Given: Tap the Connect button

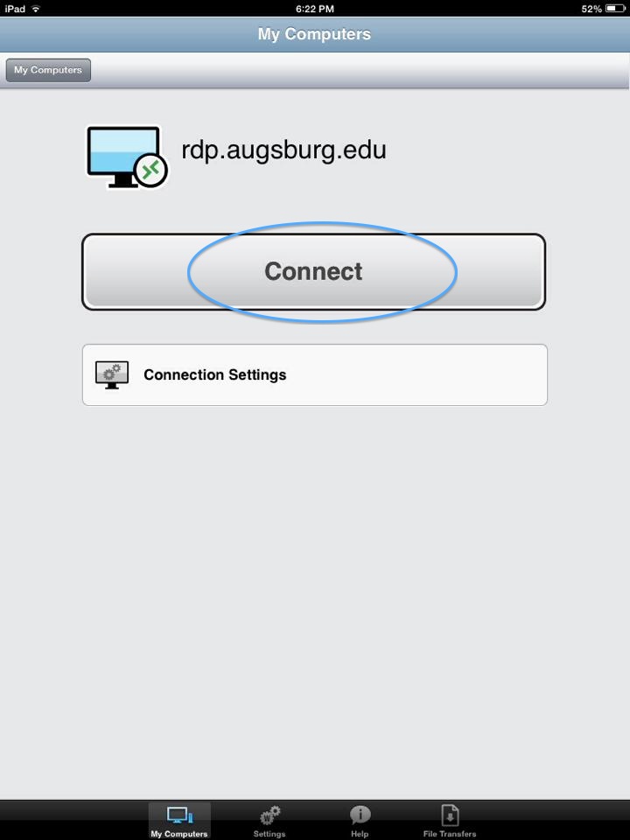Looking at the screenshot, I should 314,271.
